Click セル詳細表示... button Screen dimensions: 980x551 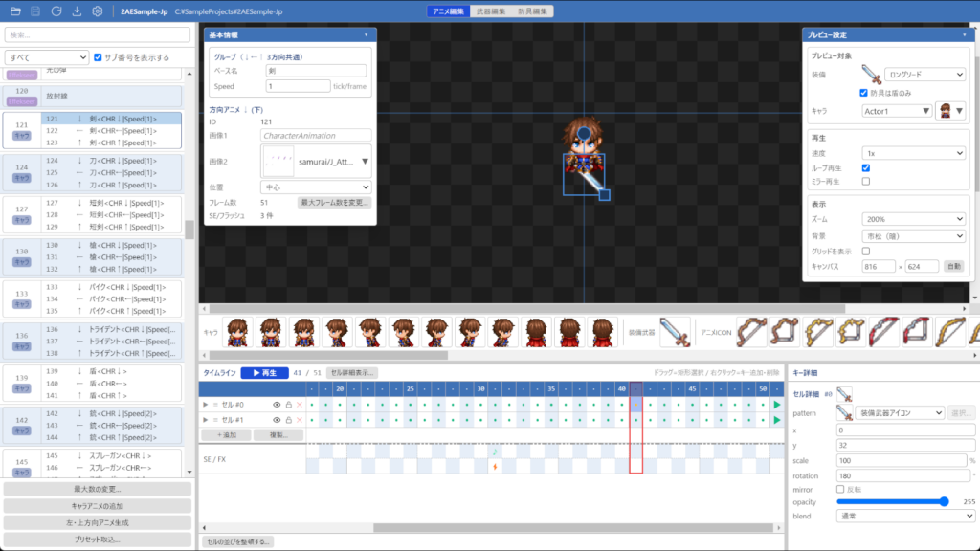(352, 373)
